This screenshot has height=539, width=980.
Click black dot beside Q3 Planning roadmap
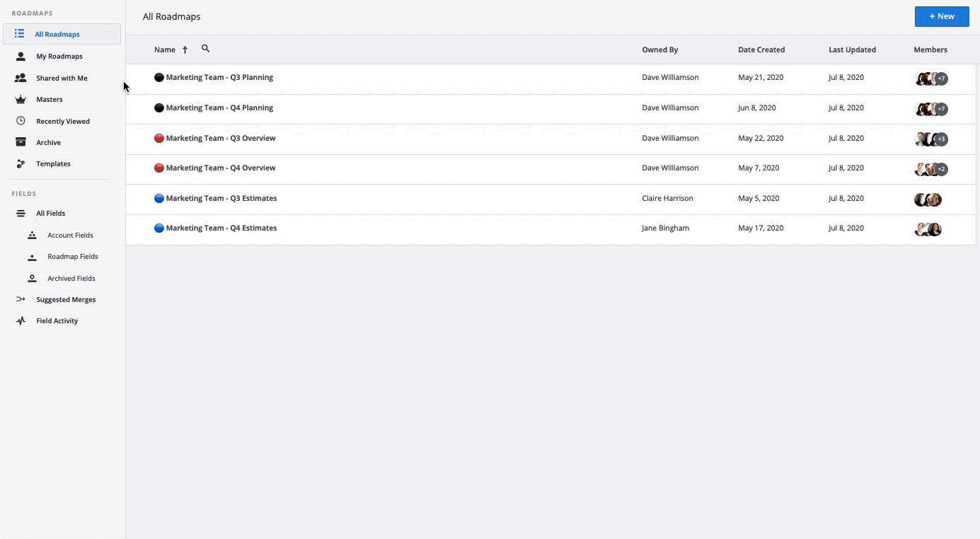point(159,78)
